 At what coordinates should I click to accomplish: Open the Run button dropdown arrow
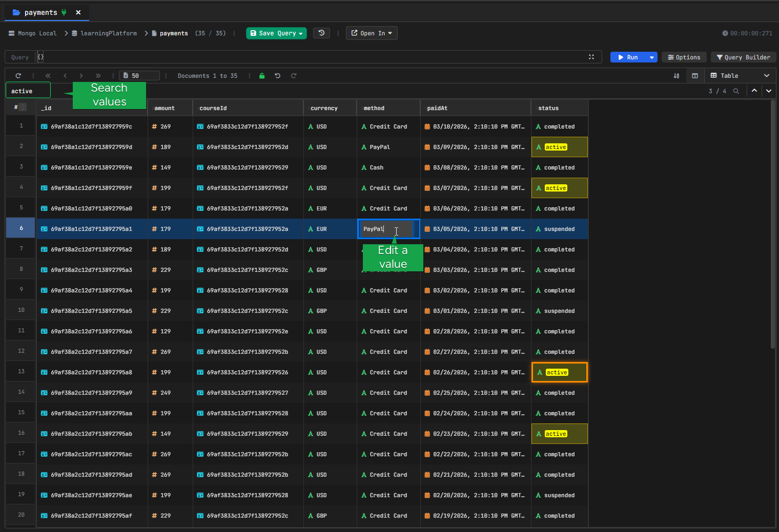pyautogui.click(x=652, y=57)
